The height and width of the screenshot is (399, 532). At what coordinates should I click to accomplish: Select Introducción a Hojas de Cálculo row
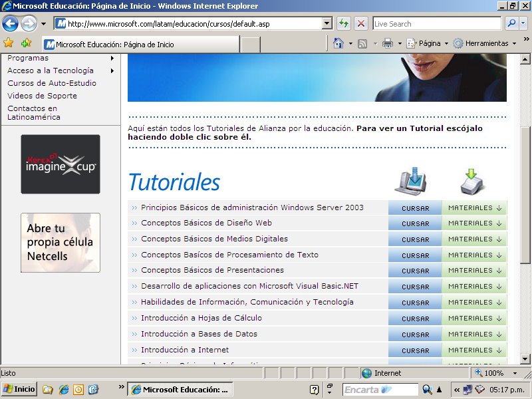258,318
